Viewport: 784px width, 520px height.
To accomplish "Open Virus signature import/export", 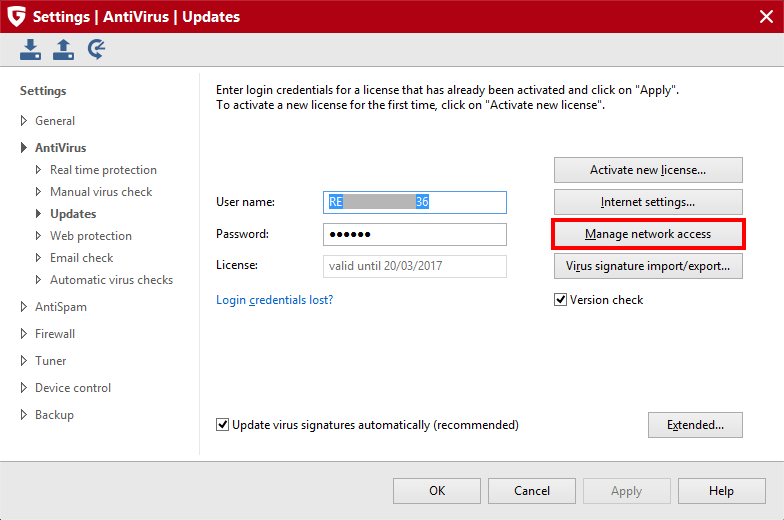I will 648,266.
